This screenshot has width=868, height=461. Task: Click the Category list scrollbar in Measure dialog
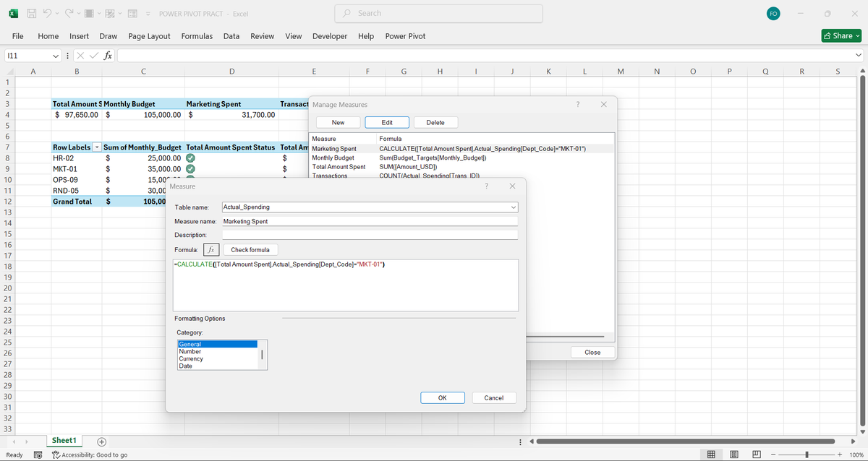pos(262,355)
